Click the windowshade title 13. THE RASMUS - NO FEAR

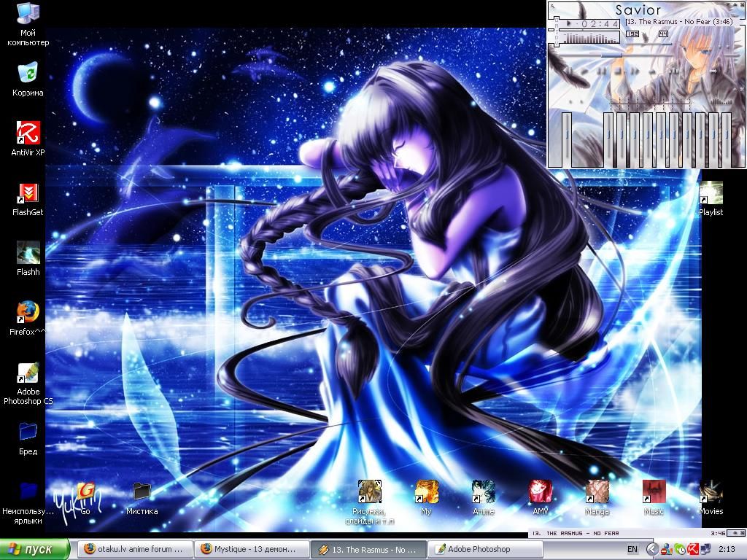click(x=575, y=533)
